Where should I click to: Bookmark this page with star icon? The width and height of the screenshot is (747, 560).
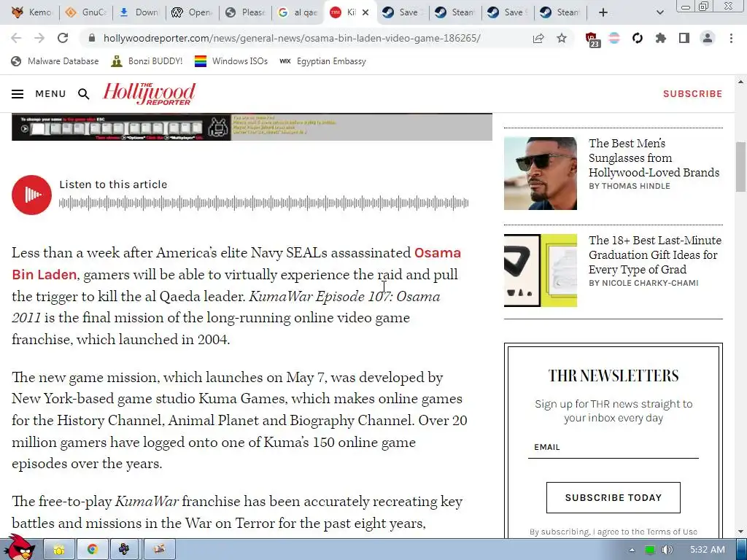tap(562, 38)
